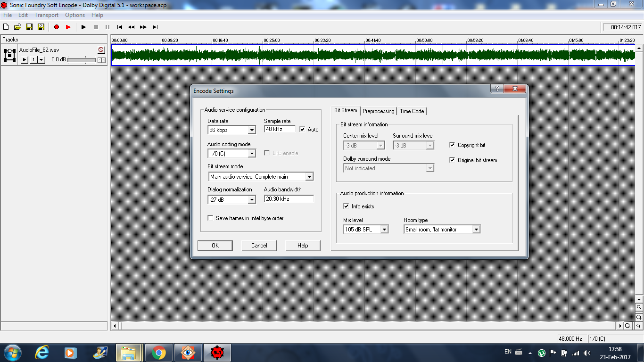
Task: Click the Sample rate field showing 48 kHz
Action: pyautogui.click(x=280, y=129)
